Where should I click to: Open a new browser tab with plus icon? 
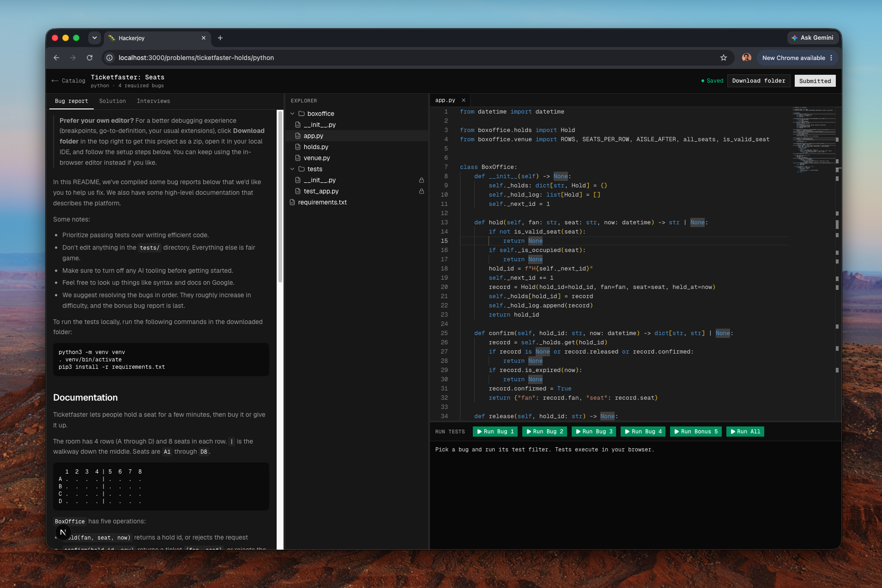(220, 38)
